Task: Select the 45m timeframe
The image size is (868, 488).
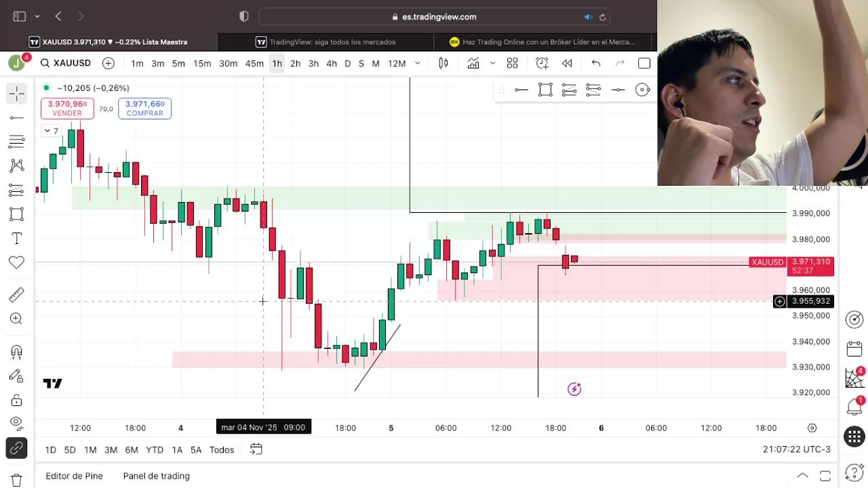Action: (254, 64)
